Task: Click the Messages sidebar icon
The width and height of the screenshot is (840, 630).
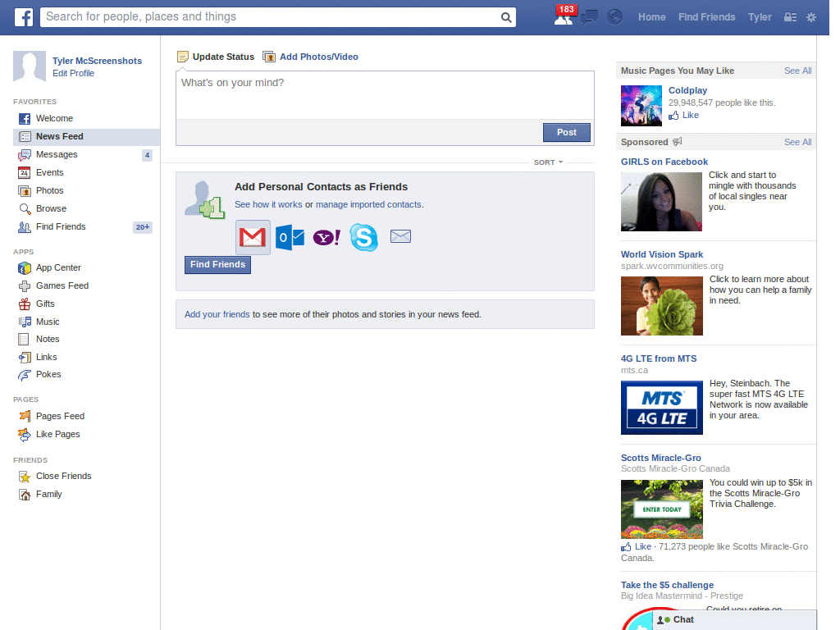Action: coord(25,155)
